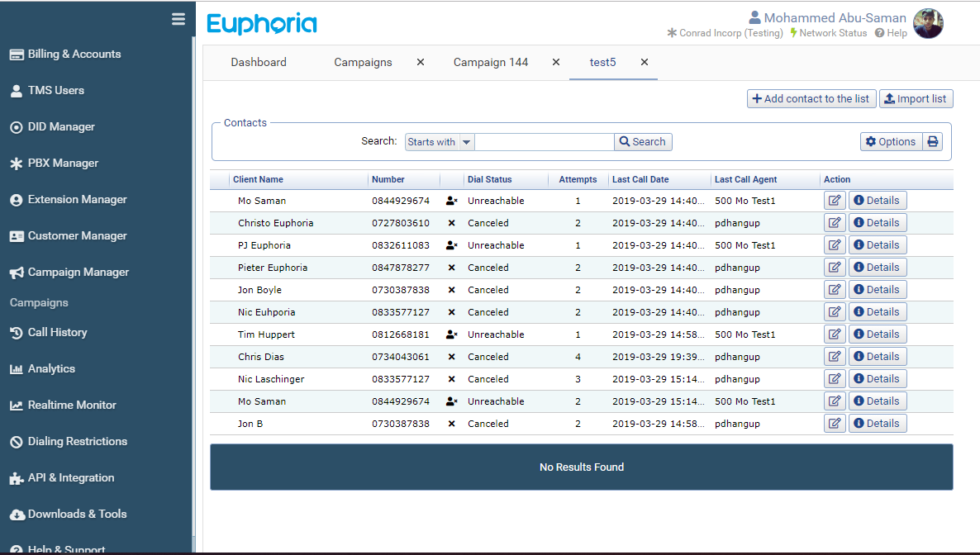Switch to the Dashboard tab

click(259, 62)
